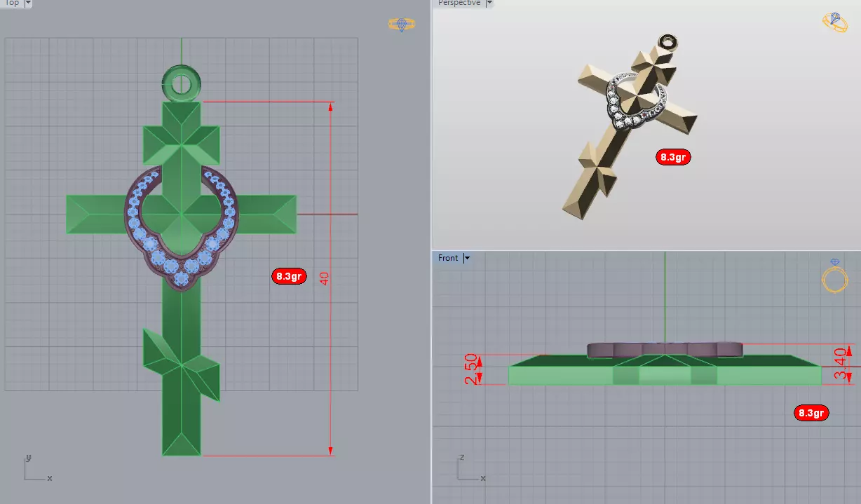Viewport: 861px width, 504px height.
Task: Select the bail ring atop the cross in Top view
Action: (x=182, y=83)
